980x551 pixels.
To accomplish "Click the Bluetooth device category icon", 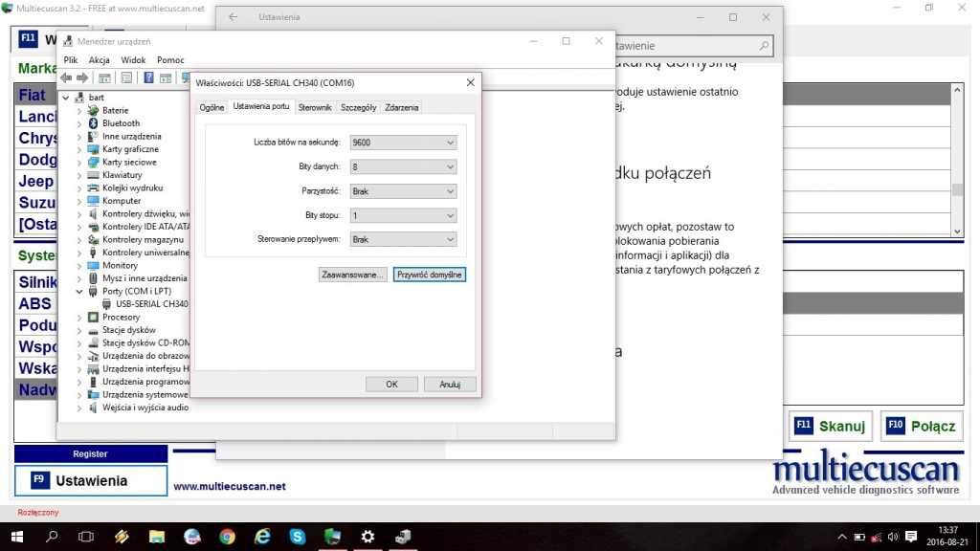I will tap(93, 123).
